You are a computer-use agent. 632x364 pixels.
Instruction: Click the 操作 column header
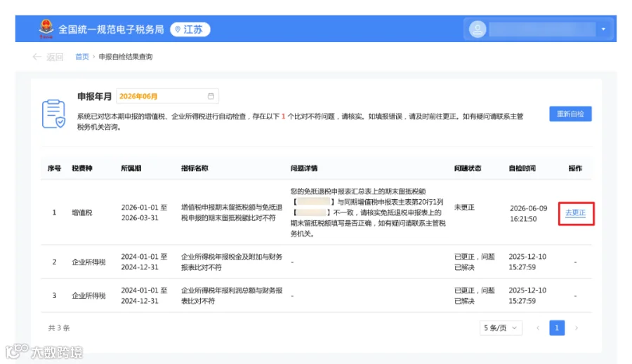(x=576, y=168)
